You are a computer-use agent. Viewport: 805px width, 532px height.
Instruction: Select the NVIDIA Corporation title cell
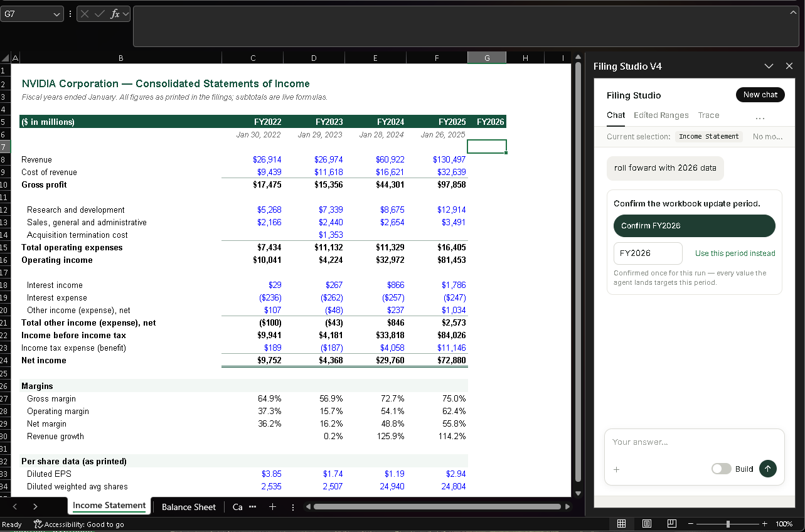(x=166, y=83)
